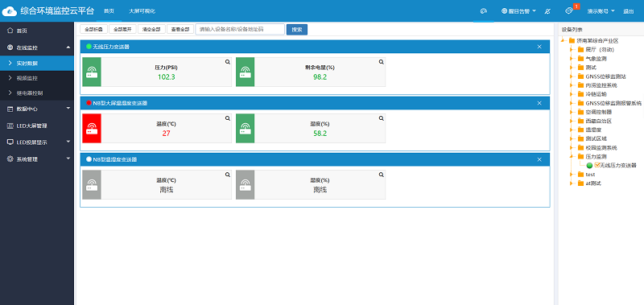Select 视频监控 in sidebar
This screenshot has height=305, width=644.
[x=37, y=78]
